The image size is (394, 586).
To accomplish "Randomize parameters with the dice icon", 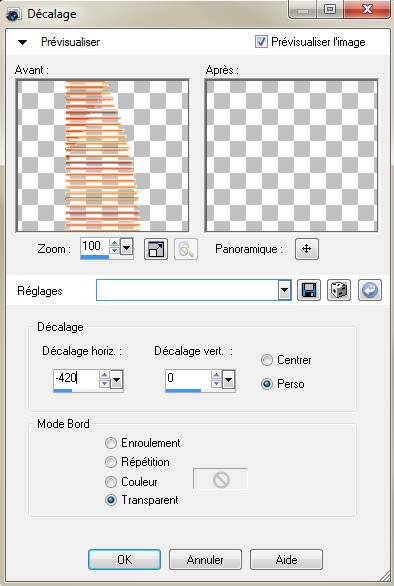I will tap(339, 290).
